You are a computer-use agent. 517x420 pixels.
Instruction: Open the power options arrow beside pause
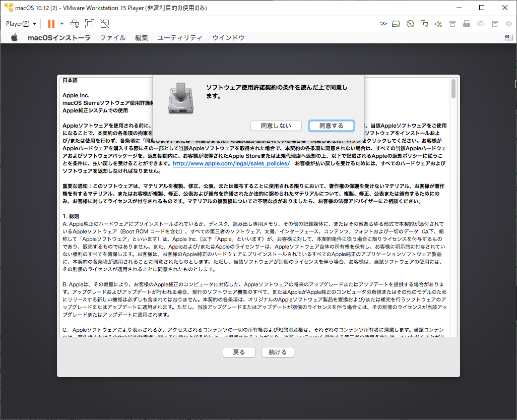point(61,24)
